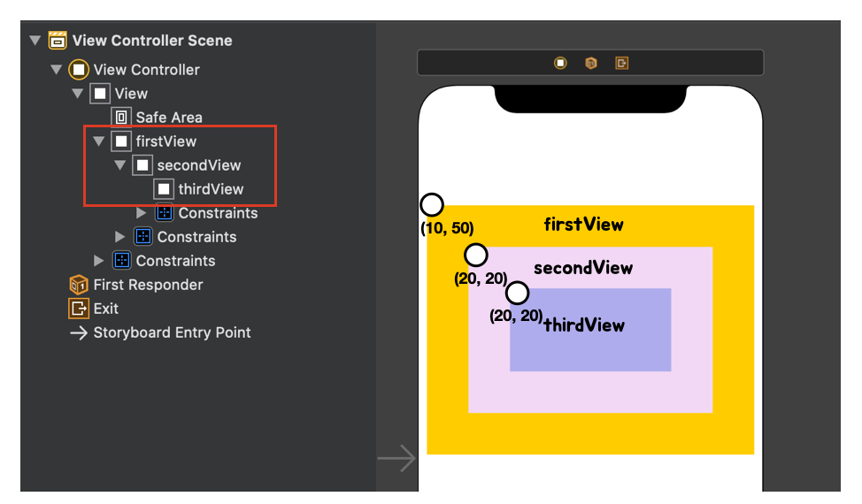Collapse the firstView disclosure triangle
Viewport: 862px width, 504px height.
point(99,141)
